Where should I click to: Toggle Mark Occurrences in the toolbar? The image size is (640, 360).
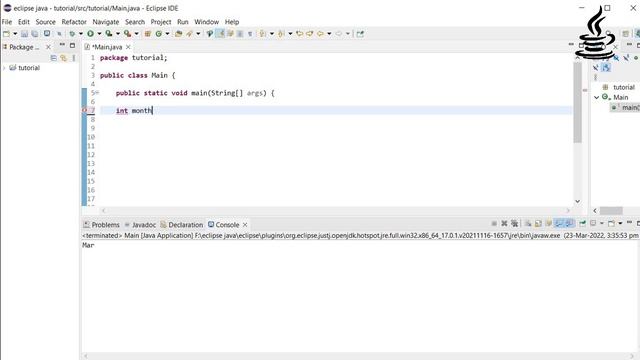click(220, 34)
